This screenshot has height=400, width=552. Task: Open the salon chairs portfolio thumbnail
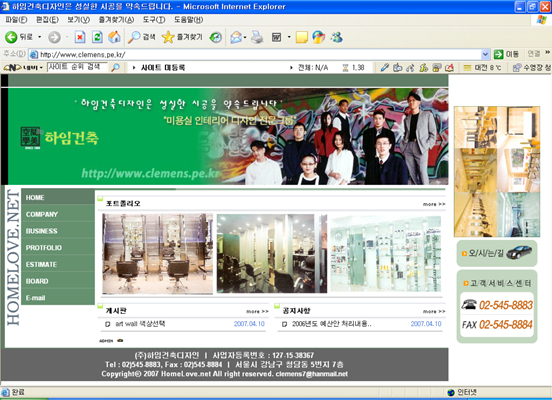point(157,254)
